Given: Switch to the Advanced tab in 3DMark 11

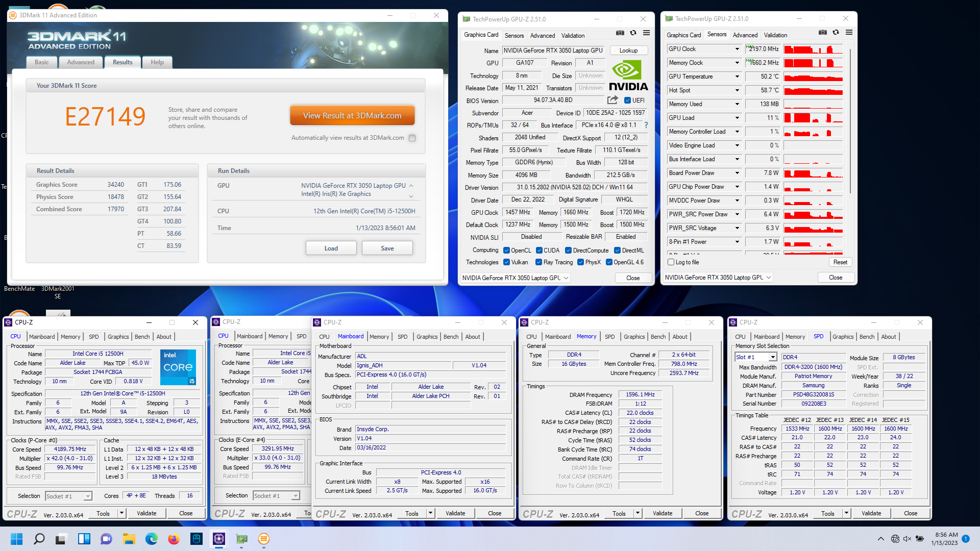Looking at the screenshot, I should click(x=81, y=62).
